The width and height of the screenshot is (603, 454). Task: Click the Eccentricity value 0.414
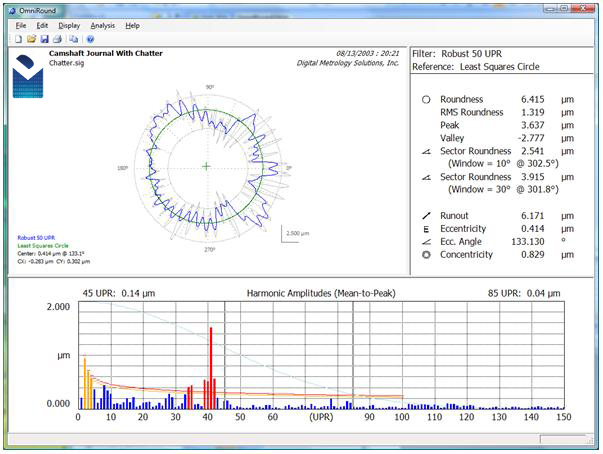[533, 229]
